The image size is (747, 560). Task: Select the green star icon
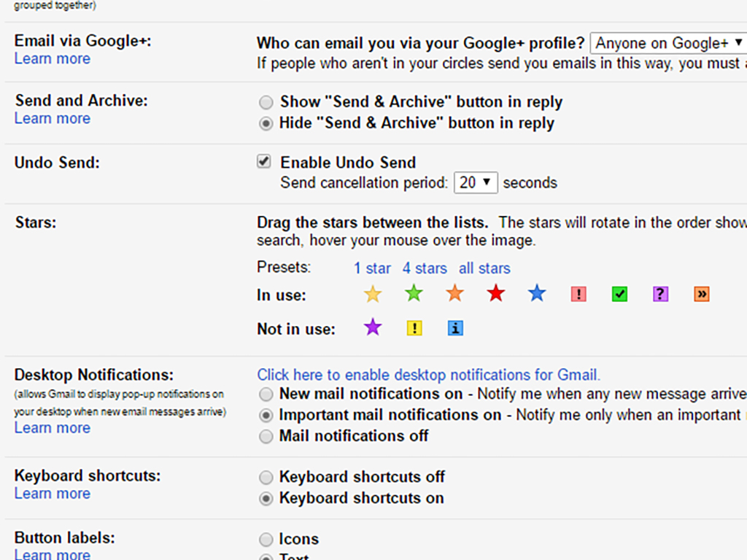click(414, 294)
